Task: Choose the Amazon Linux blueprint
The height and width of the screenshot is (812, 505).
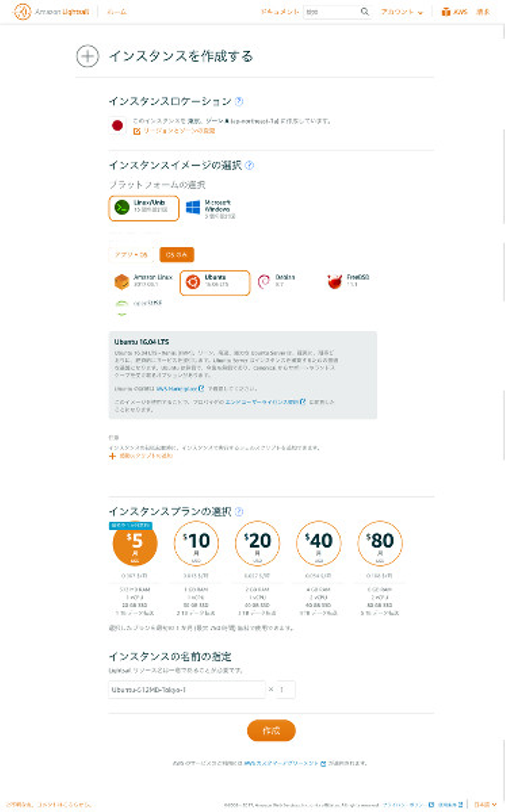Action: (x=144, y=282)
